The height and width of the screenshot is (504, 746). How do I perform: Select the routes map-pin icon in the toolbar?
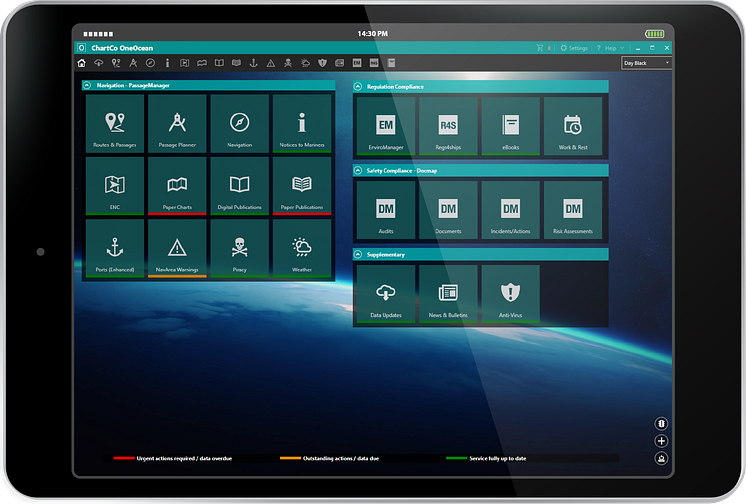click(x=116, y=63)
